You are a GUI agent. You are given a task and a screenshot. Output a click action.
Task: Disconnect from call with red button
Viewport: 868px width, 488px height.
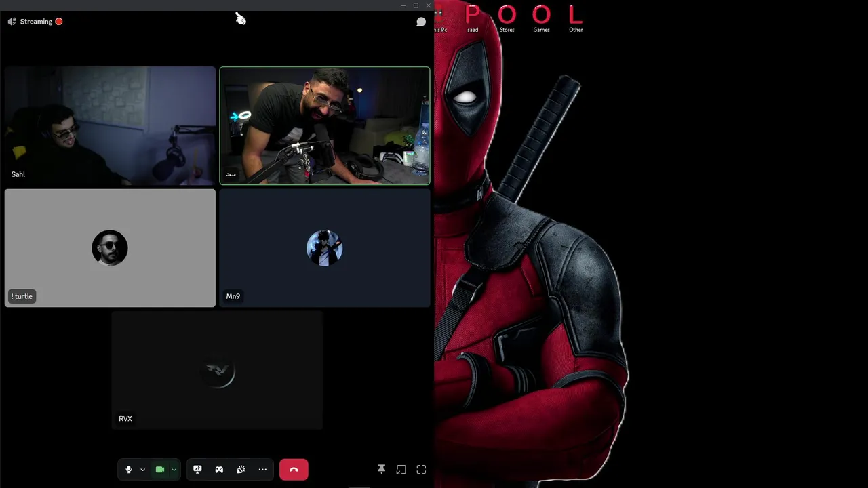(x=294, y=470)
